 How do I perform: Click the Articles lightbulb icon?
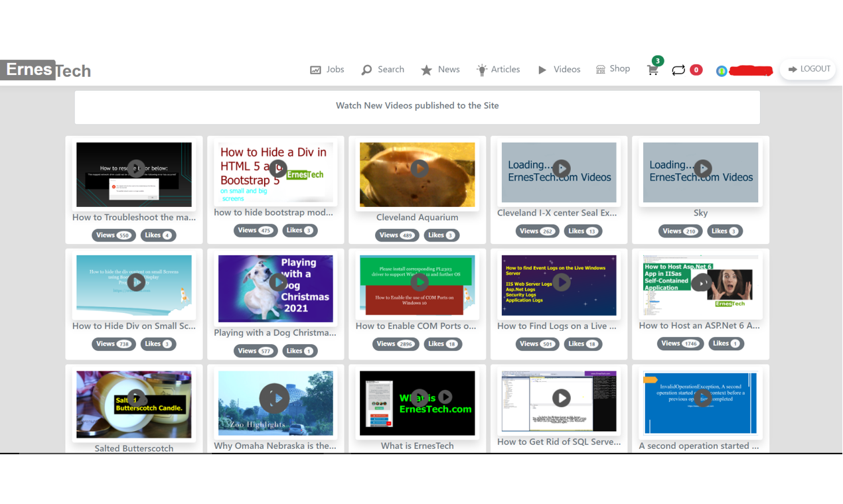[482, 70]
